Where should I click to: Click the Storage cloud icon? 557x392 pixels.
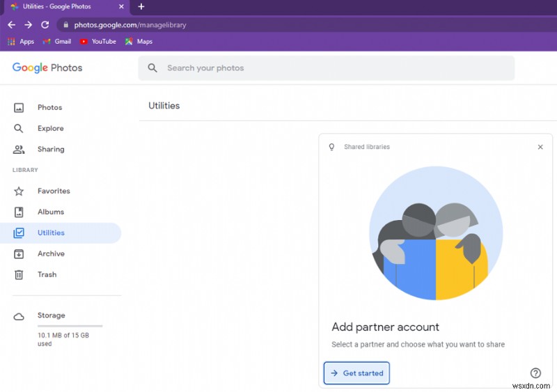19,317
